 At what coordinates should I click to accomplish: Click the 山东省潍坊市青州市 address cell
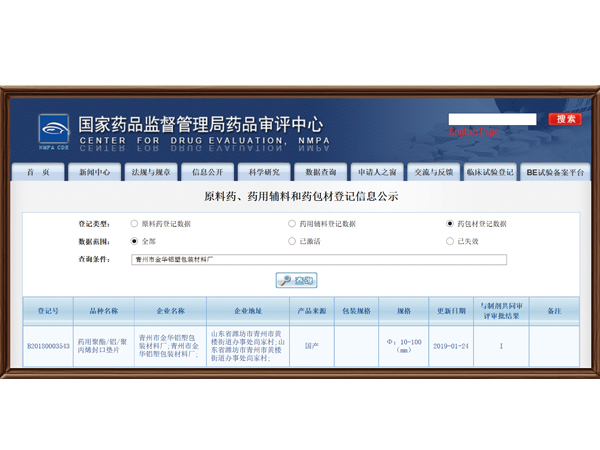tap(248, 346)
